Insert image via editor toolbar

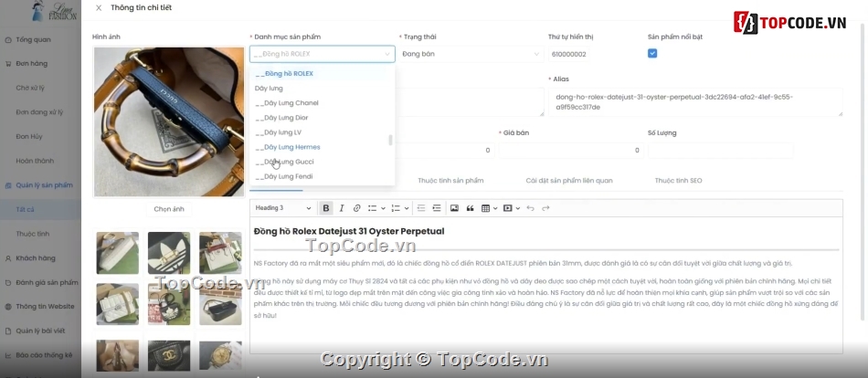454,208
